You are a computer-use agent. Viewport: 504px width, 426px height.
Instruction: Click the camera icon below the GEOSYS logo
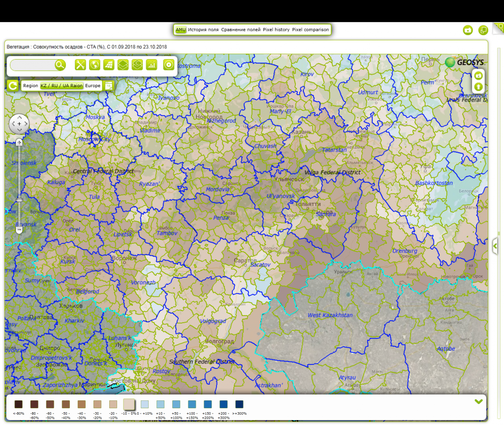[x=478, y=75]
